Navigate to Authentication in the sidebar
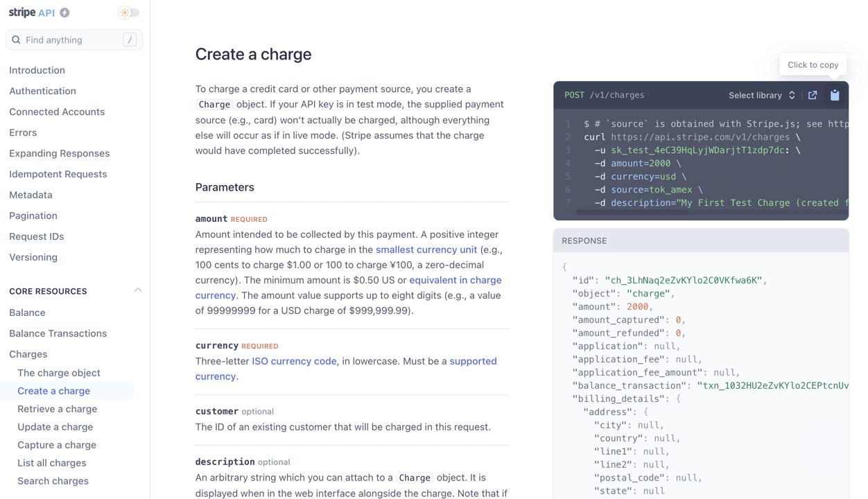 pyautogui.click(x=42, y=91)
